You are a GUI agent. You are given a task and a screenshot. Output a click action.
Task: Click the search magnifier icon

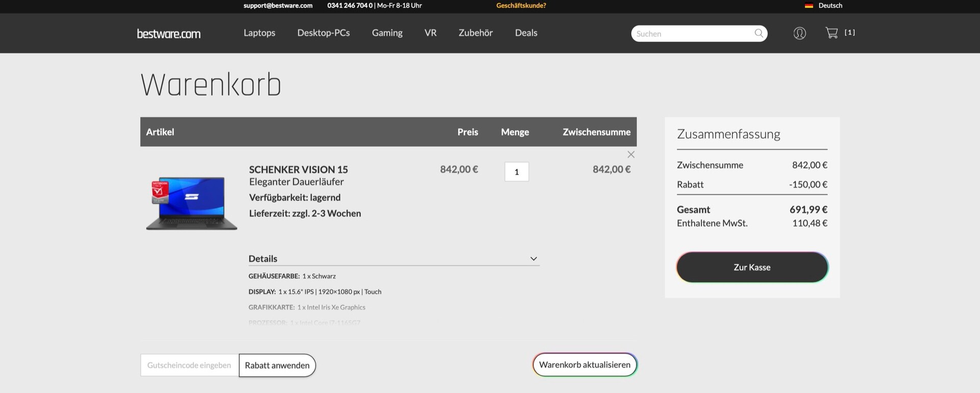759,33
